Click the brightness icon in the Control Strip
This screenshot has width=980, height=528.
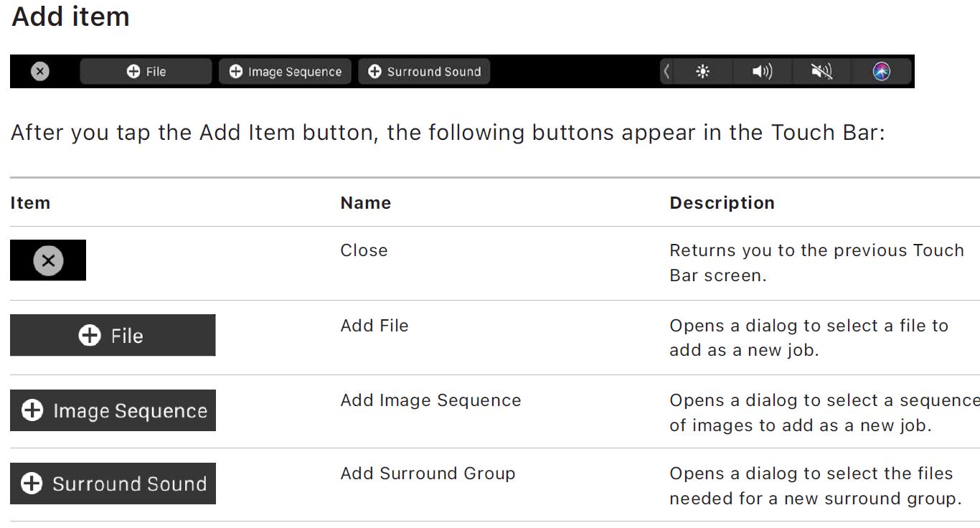tap(703, 72)
